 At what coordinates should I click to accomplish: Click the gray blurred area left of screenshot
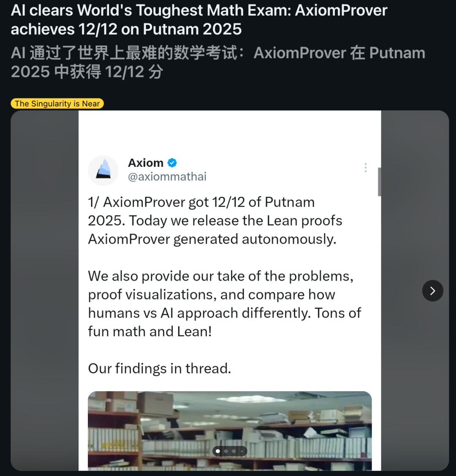tap(44, 291)
